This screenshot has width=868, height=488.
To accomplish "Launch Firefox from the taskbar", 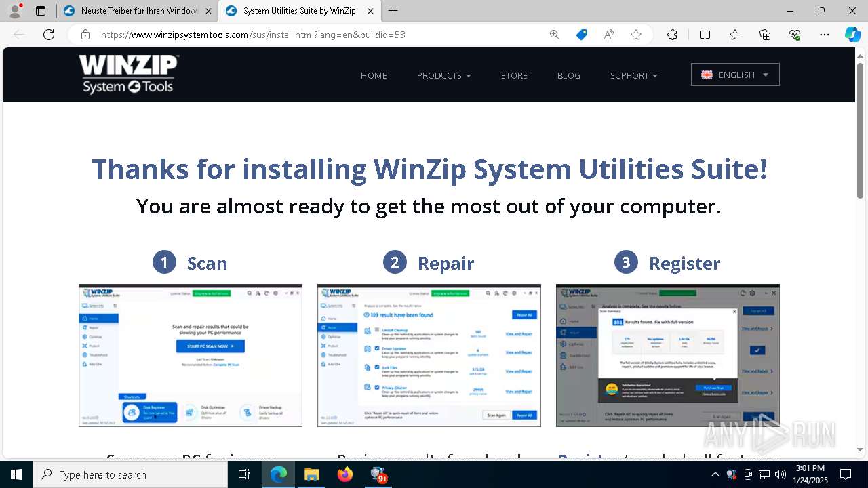I will 344,474.
